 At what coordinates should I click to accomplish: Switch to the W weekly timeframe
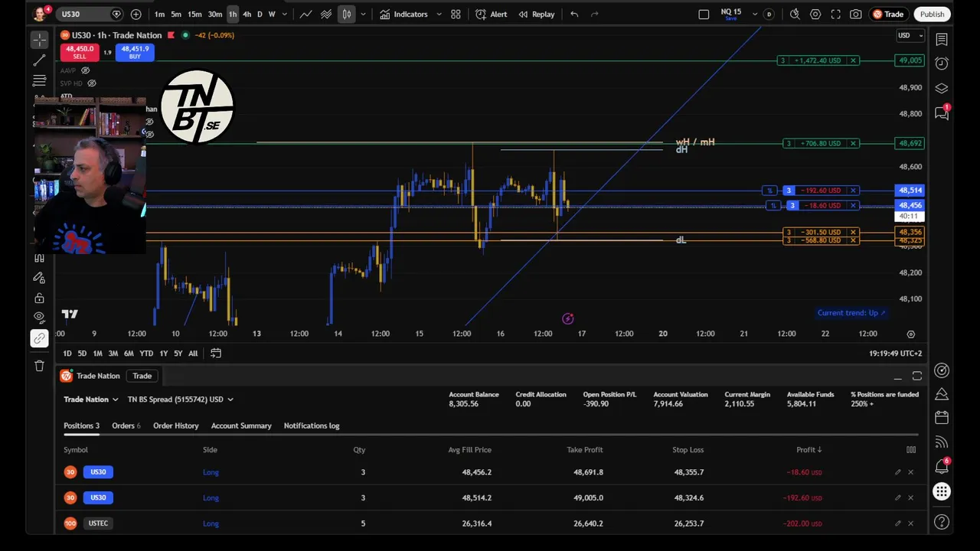pos(272,14)
